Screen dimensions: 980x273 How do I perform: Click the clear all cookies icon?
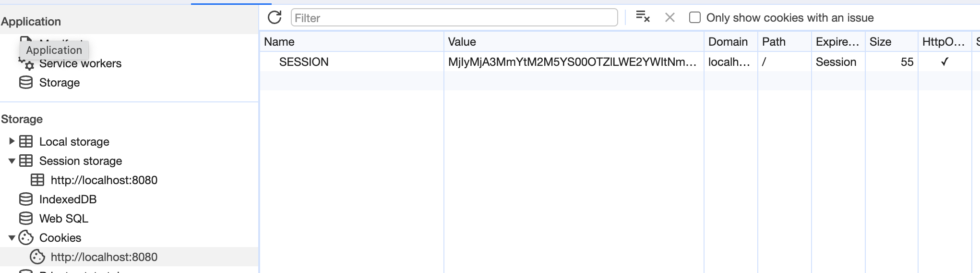click(x=642, y=17)
